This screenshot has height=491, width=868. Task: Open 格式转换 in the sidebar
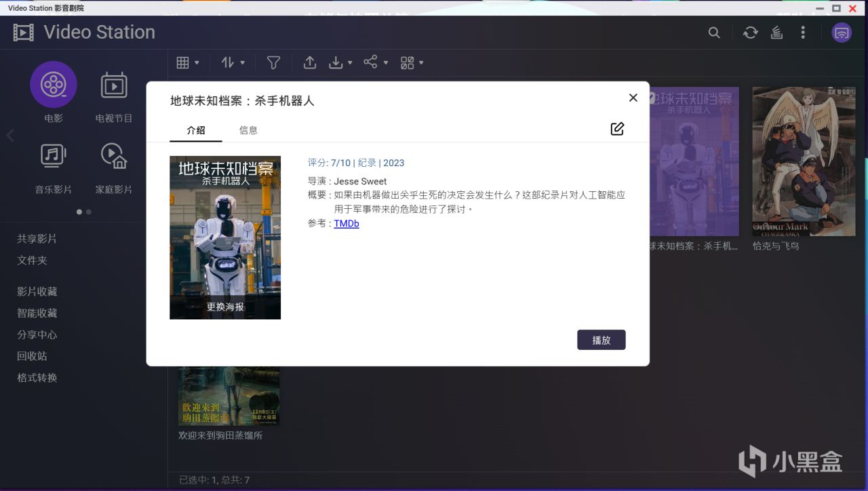click(x=37, y=378)
